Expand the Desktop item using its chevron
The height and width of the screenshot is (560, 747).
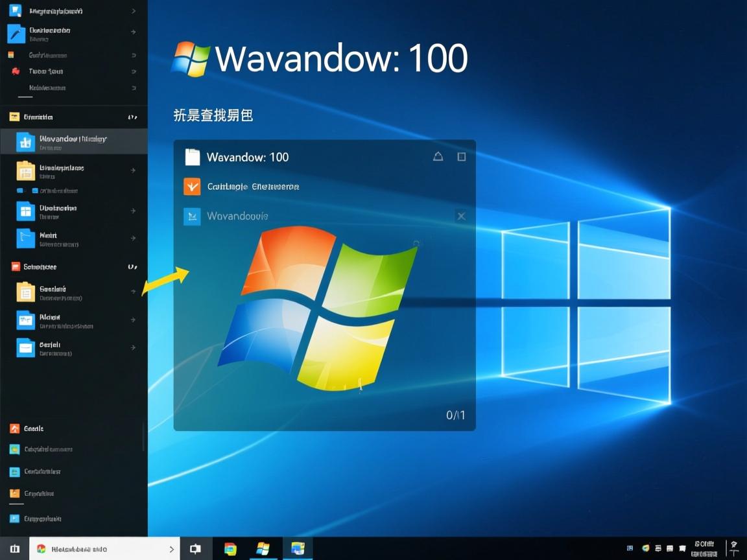(134, 211)
